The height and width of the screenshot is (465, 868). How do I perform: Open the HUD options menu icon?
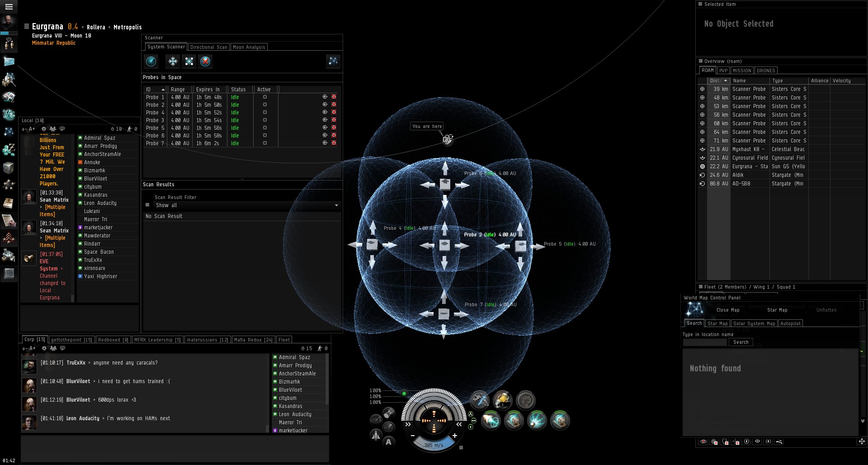(x=461, y=448)
